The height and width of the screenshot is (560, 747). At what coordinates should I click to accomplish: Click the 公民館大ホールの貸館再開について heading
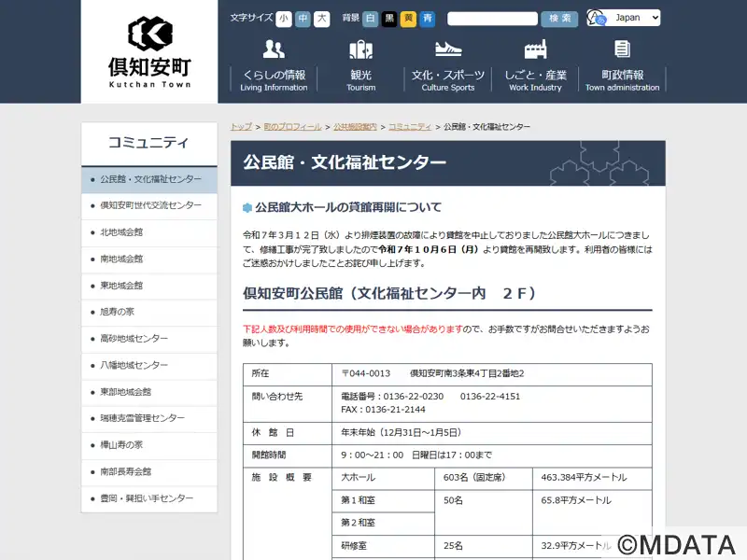(x=348, y=207)
